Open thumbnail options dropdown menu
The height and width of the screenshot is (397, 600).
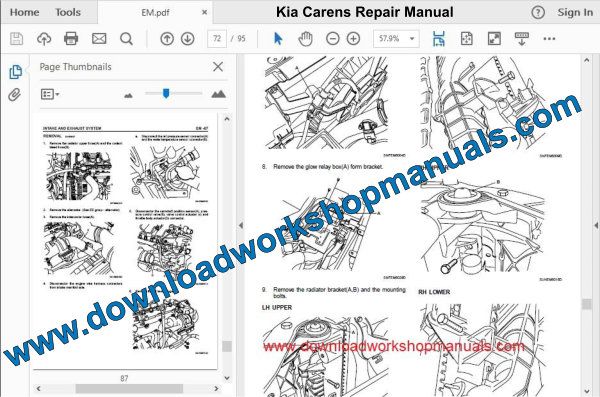50,94
